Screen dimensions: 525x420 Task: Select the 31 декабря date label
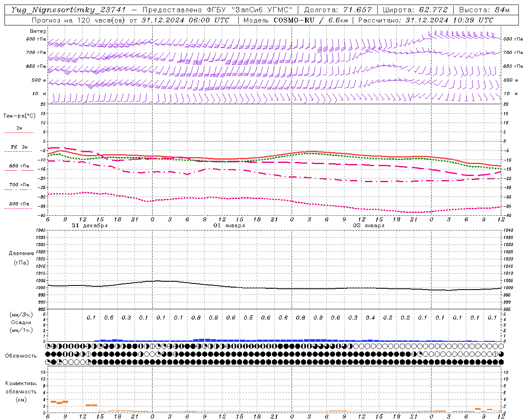click(90, 226)
